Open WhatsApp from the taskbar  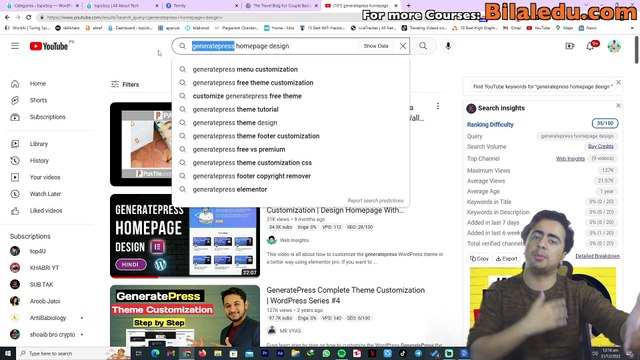point(326,353)
